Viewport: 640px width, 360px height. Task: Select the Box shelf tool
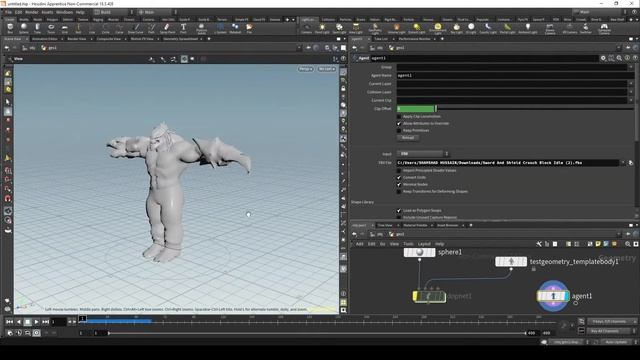[x=10, y=29]
